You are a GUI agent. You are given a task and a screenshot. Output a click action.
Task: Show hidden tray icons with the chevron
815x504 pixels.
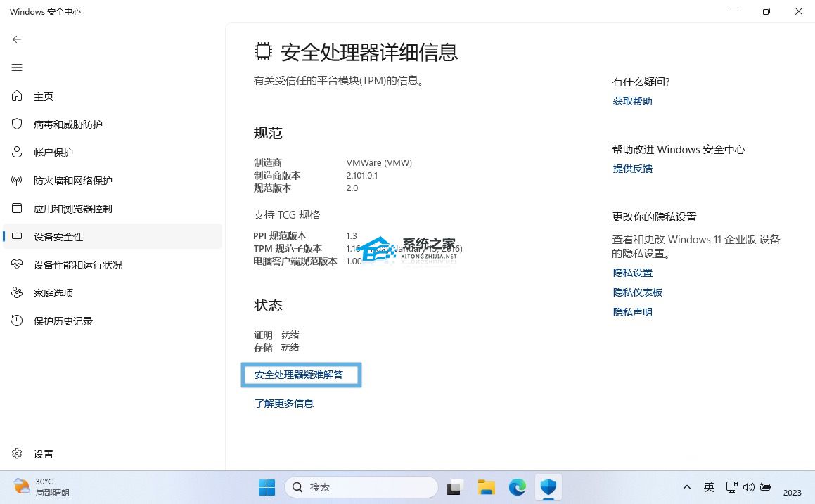click(687, 486)
